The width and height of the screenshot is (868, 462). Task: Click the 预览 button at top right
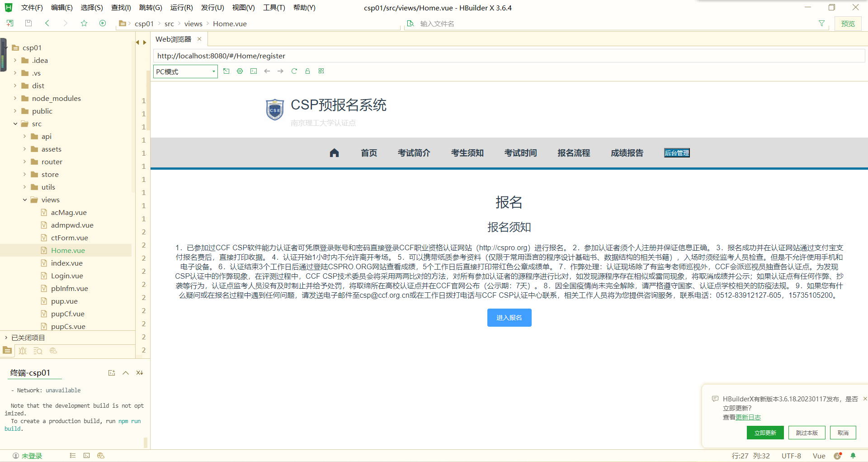[848, 24]
